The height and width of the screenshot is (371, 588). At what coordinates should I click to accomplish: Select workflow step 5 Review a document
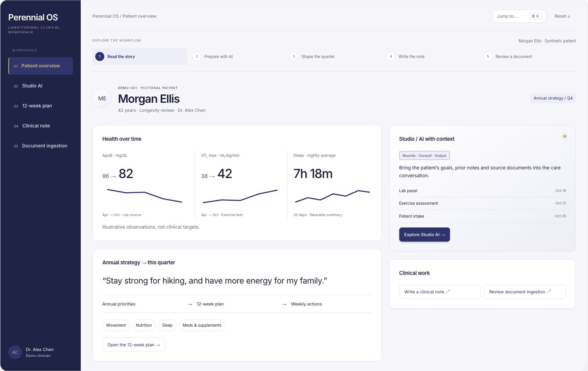click(x=528, y=56)
